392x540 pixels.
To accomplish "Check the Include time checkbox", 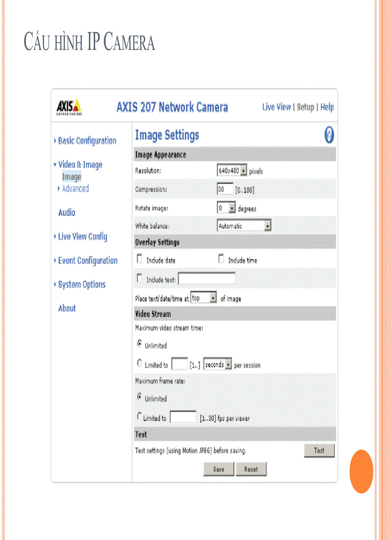I will point(220,258).
